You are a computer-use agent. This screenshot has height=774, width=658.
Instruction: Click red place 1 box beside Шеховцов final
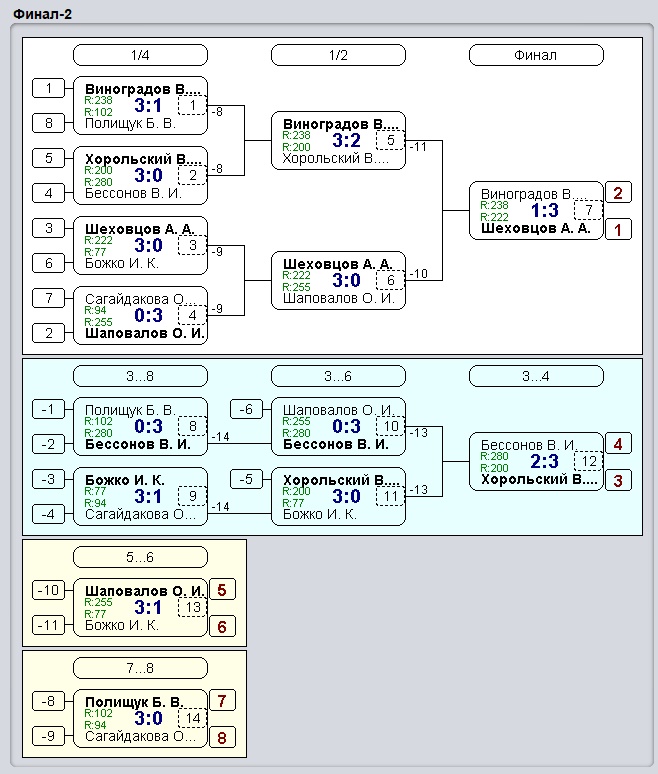[x=618, y=230]
